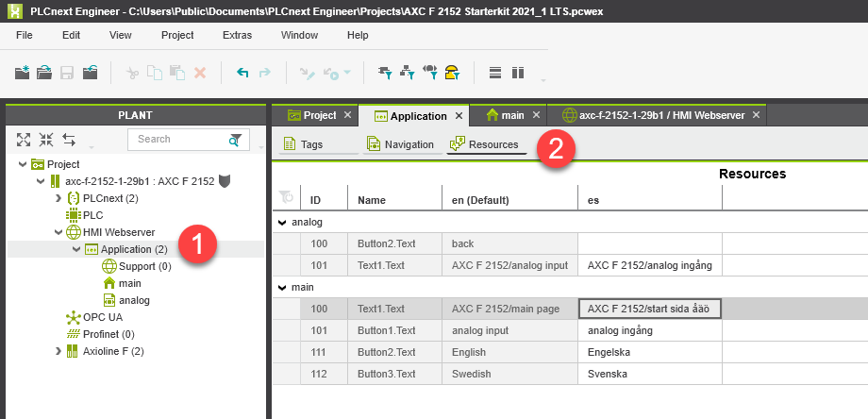Open dropdown arrow next to rollback icon
The image size is (868, 419).
coord(347,73)
